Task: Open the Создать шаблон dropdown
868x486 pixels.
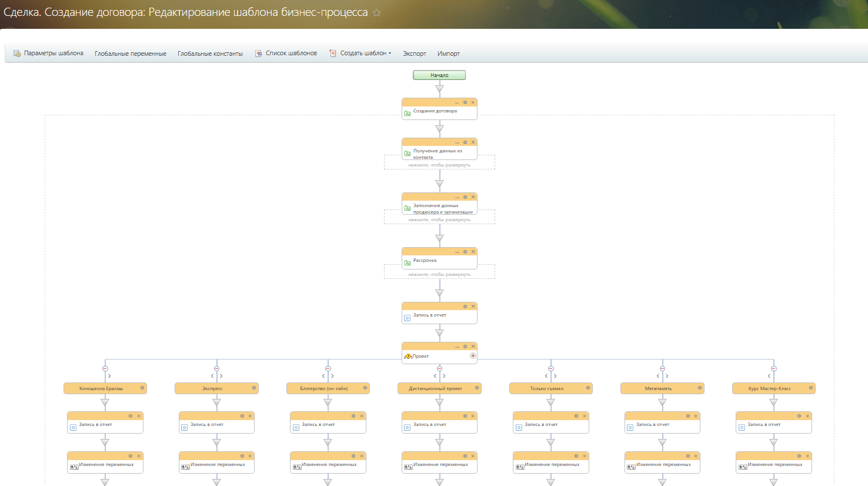Action: tap(365, 53)
